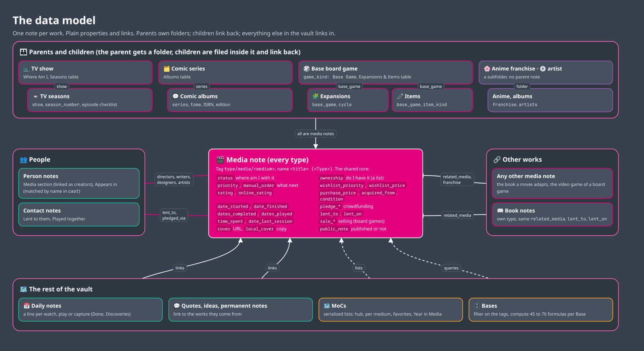Click the 'series' label under Comic series
The width and height of the screenshot is (644, 351).
pyautogui.click(x=202, y=87)
